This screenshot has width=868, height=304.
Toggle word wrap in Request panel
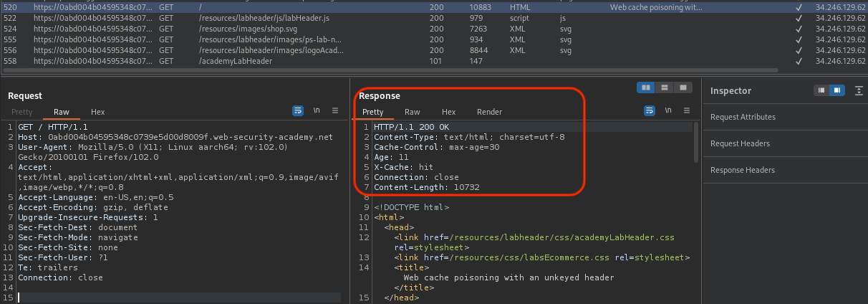[298, 111]
